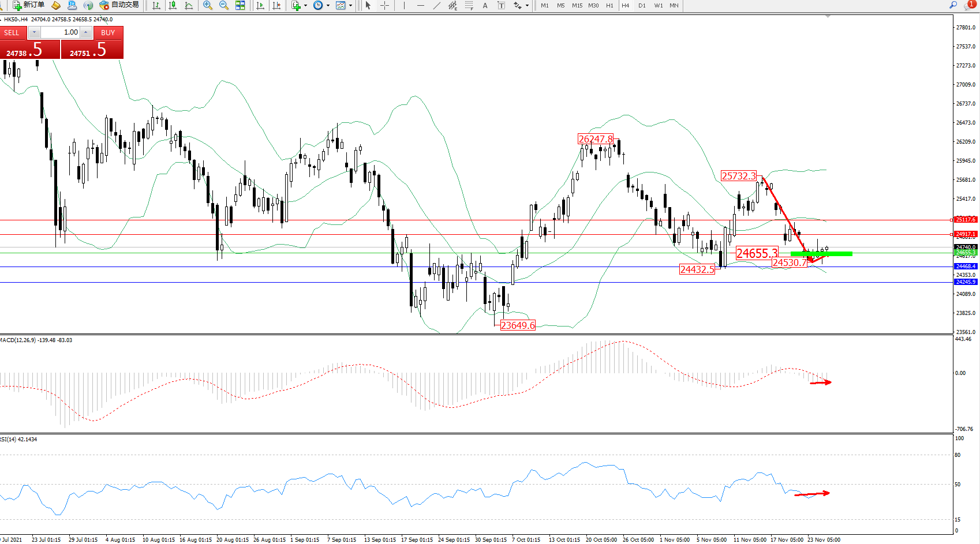Click the red SELL button

(x=12, y=33)
